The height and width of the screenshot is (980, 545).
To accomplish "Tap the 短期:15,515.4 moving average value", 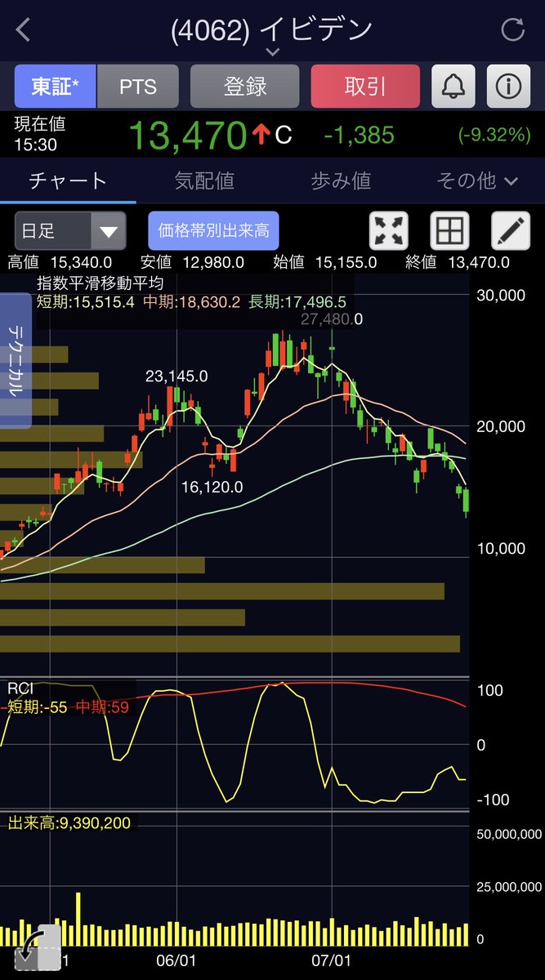I will tap(87, 302).
